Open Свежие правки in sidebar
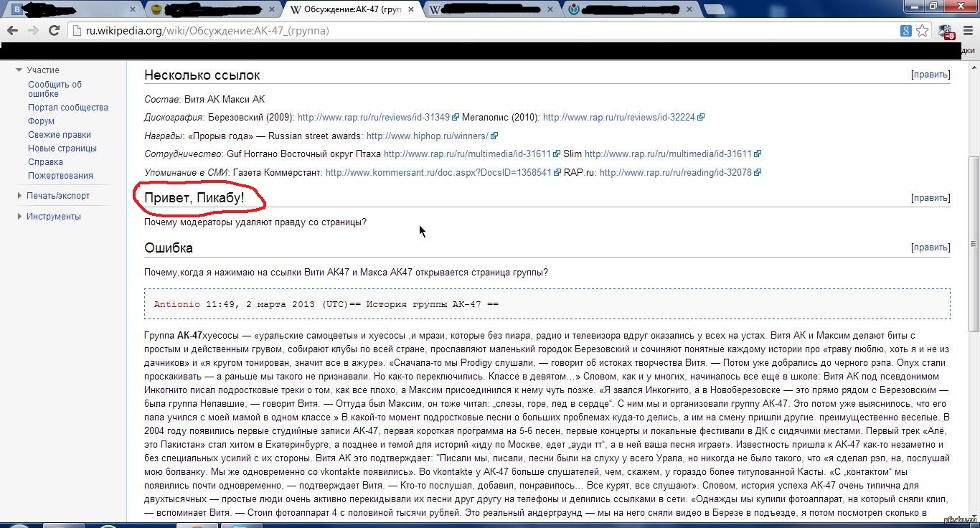Screen dimensions: 980x528 [60, 135]
